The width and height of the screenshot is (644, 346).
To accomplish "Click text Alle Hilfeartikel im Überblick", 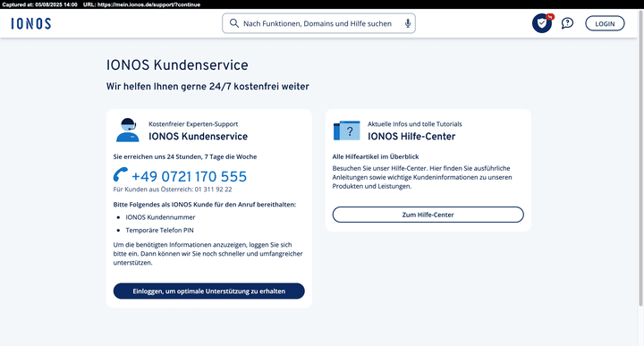I will (376, 156).
